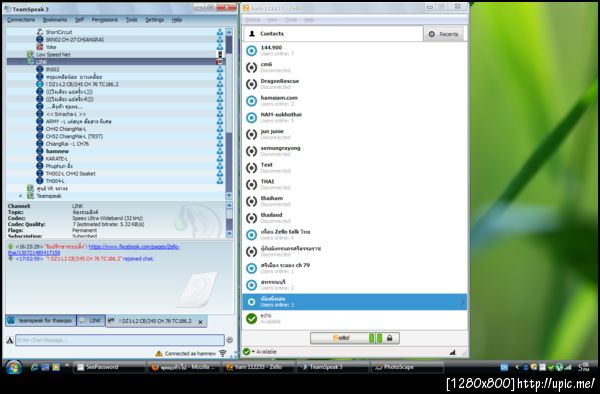Open the Help menu in TeamSpeak

pyautogui.click(x=177, y=20)
